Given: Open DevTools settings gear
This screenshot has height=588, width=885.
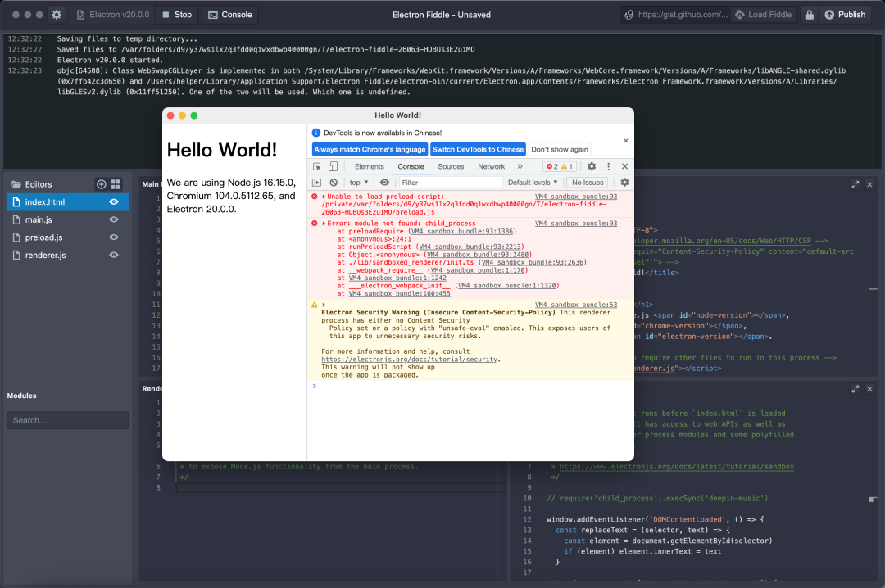Looking at the screenshot, I should (592, 166).
